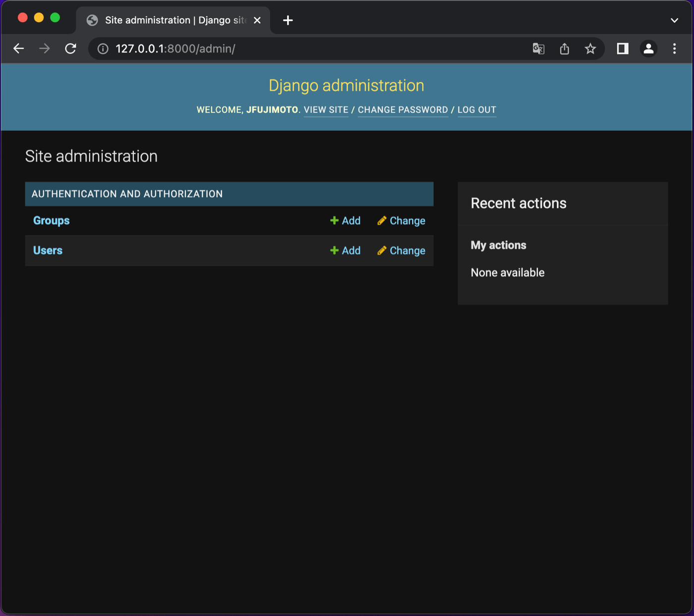This screenshot has width=694, height=616.
Task: Click the share page icon
Action: click(564, 49)
